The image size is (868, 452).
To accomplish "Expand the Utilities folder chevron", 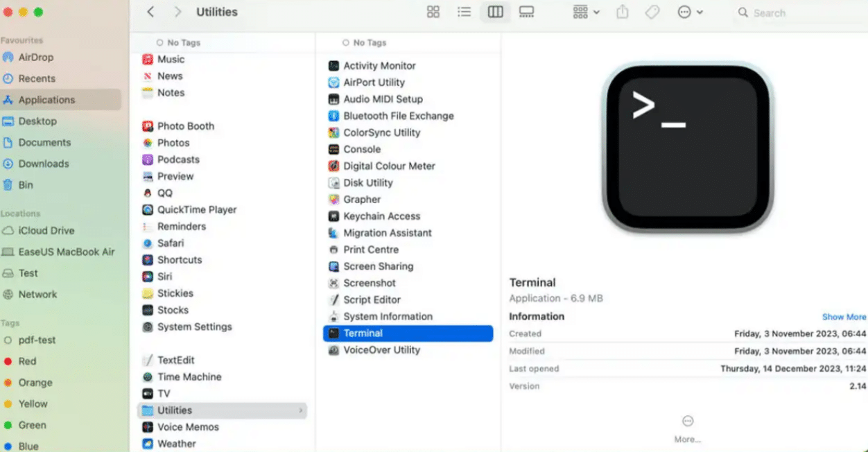I will (x=301, y=410).
